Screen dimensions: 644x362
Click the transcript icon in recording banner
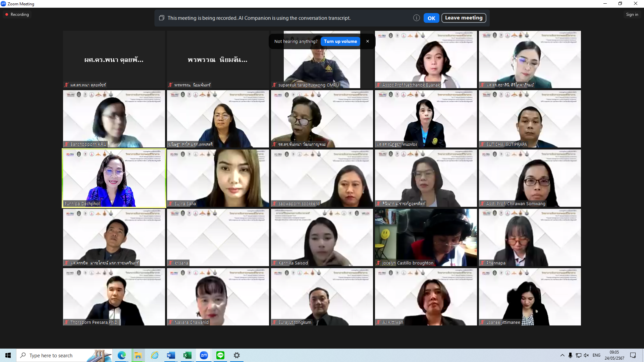[x=161, y=18]
